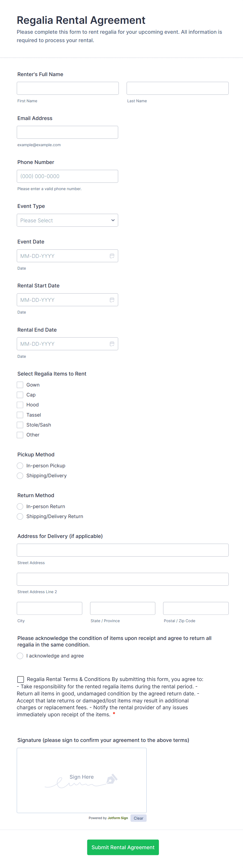Open the Jotform Sign link

(118, 818)
